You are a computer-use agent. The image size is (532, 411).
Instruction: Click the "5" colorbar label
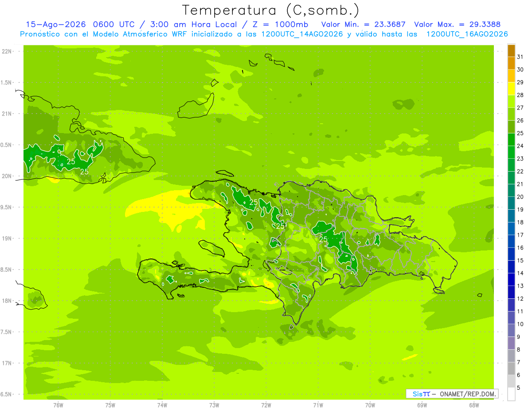pos(519,388)
